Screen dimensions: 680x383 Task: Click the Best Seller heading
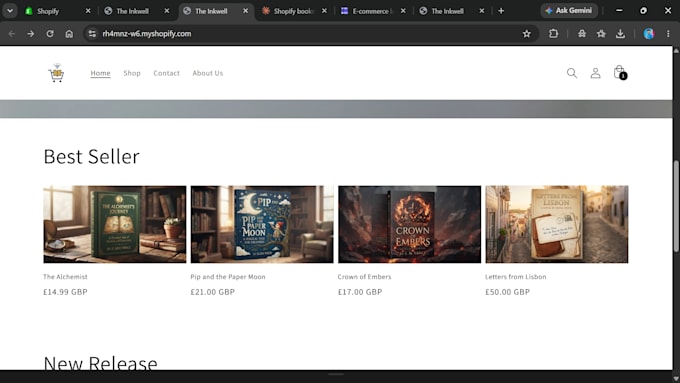tap(92, 157)
